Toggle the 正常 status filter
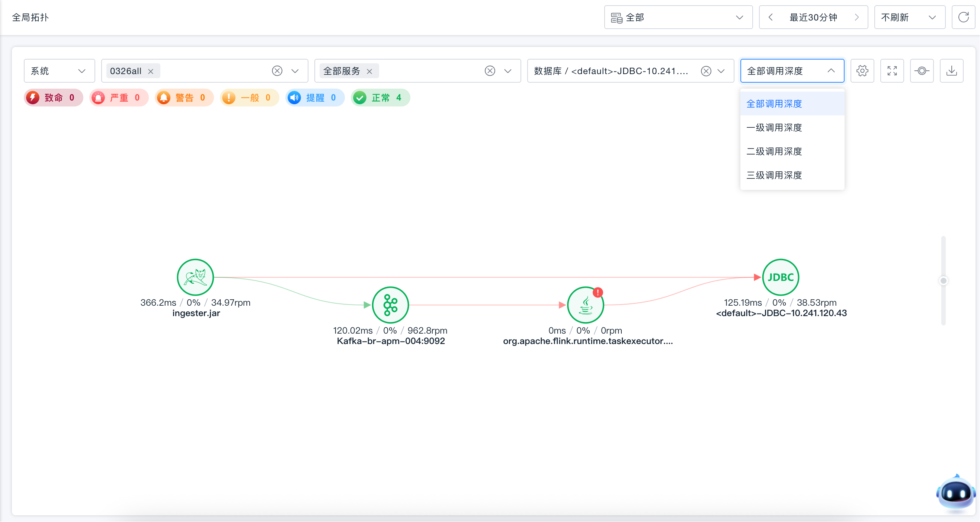Image resolution: width=980 pixels, height=522 pixels. [381, 98]
